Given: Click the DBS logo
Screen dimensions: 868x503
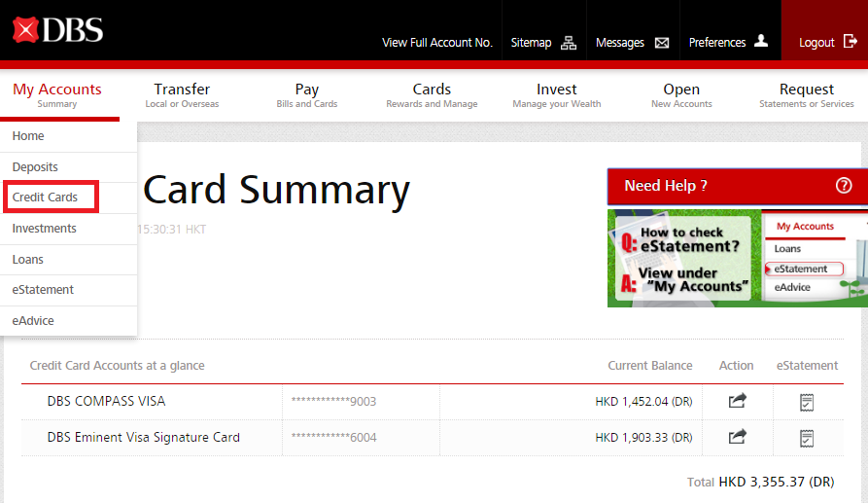Looking at the screenshot, I should (58, 30).
